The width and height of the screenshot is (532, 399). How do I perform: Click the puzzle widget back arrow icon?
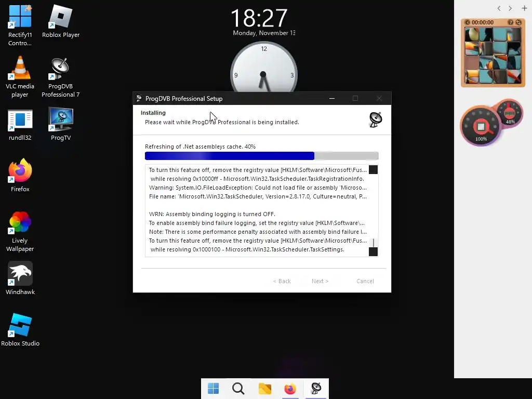467,22
